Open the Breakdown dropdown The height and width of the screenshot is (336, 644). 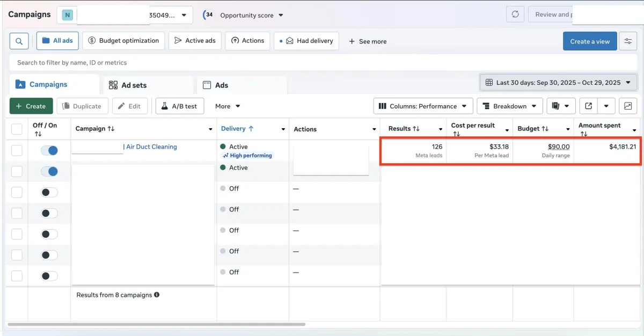(x=509, y=106)
